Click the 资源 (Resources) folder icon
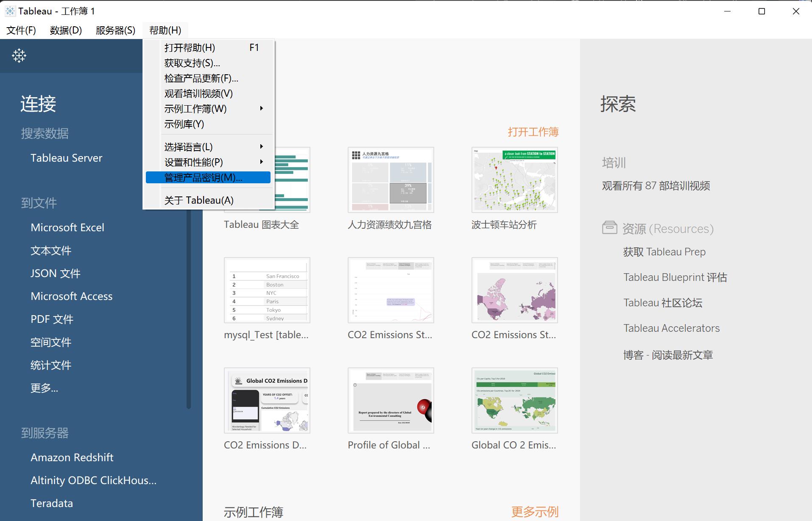The image size is (812, 521). pyautogui.click(x=609, y=228)
